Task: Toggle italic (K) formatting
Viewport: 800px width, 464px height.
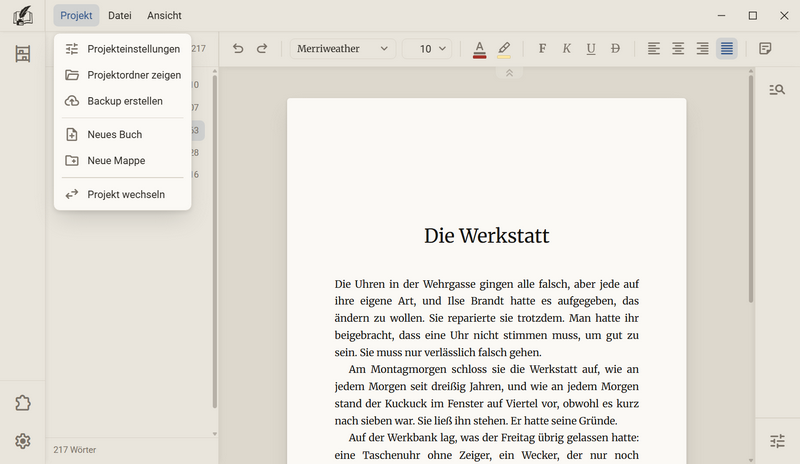Action: click(x=566, y=48)
